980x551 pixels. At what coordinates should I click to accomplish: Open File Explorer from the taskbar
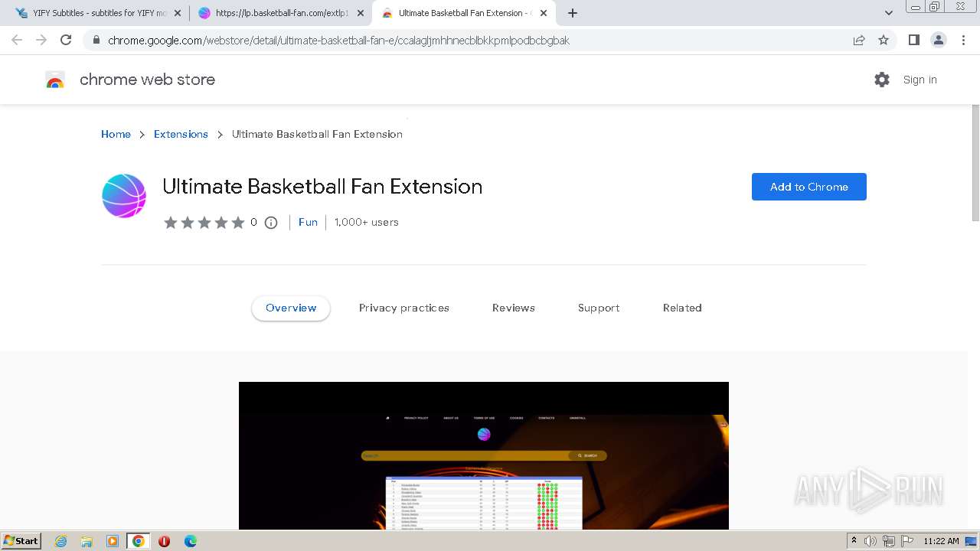(x=87, y=541)
